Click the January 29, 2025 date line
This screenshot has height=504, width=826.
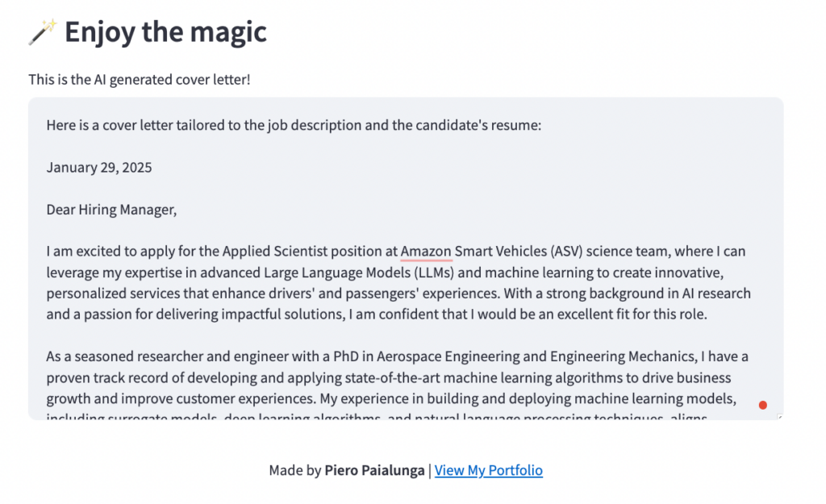(x=99, y=168)
